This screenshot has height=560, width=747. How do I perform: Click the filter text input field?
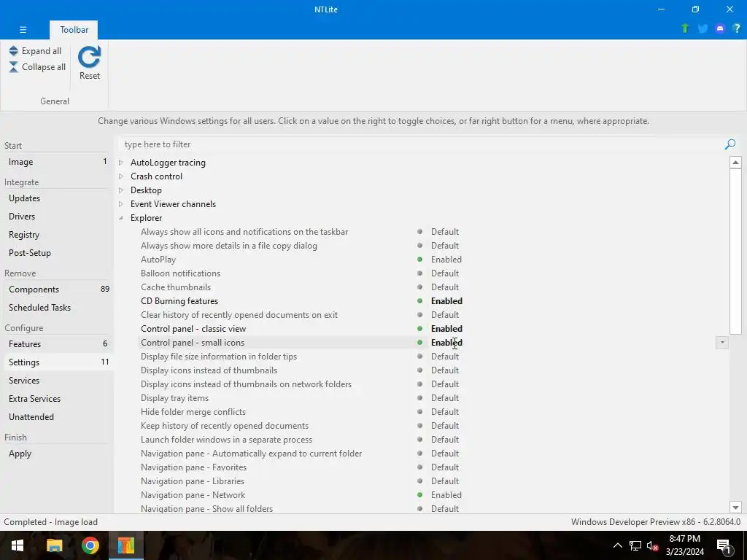tap(422, 144)
